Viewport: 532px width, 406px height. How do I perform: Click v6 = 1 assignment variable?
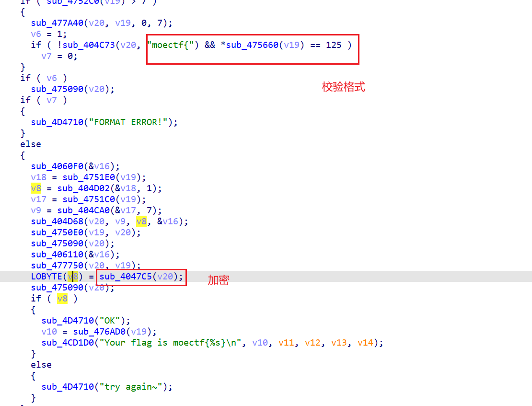click(x=36, y=35)
